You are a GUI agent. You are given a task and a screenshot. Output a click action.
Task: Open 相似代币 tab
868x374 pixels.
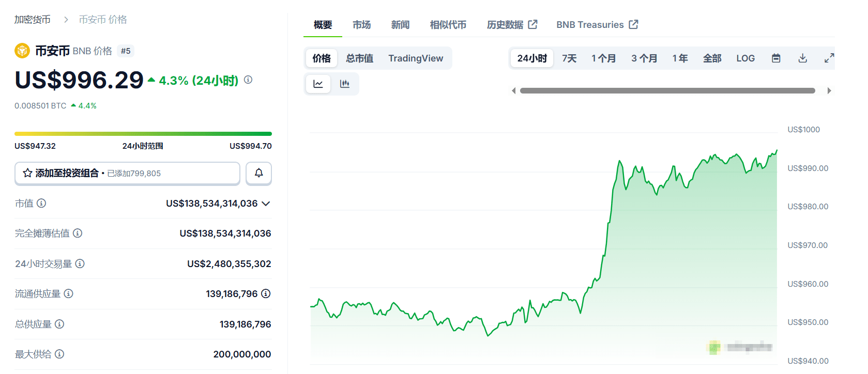448,25
